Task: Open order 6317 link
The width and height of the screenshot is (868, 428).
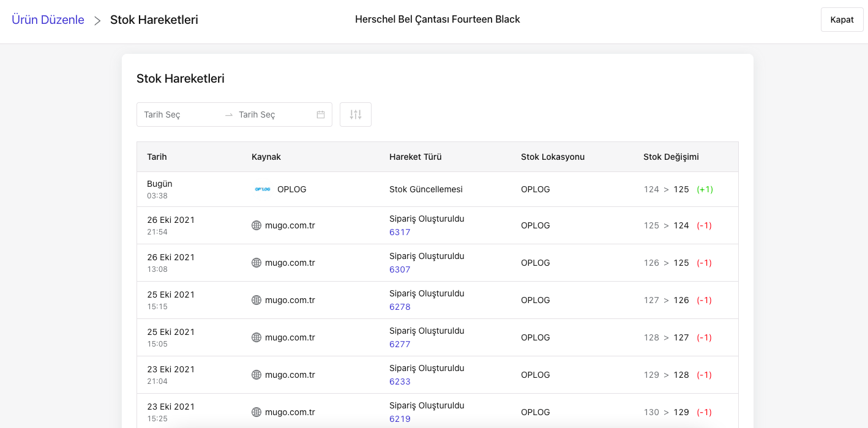Action: tap(400, 232)
